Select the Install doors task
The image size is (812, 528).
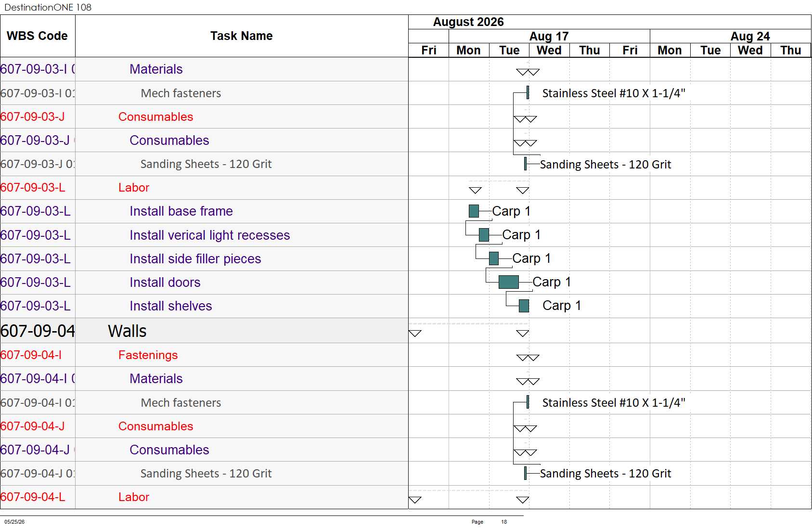165,283
